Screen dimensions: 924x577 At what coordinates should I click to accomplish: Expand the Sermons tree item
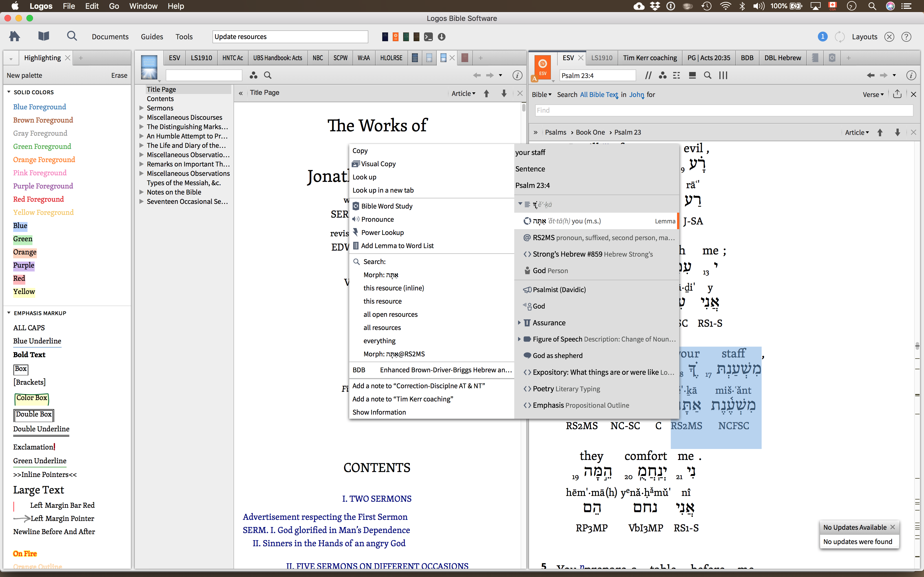coord(142,108)
